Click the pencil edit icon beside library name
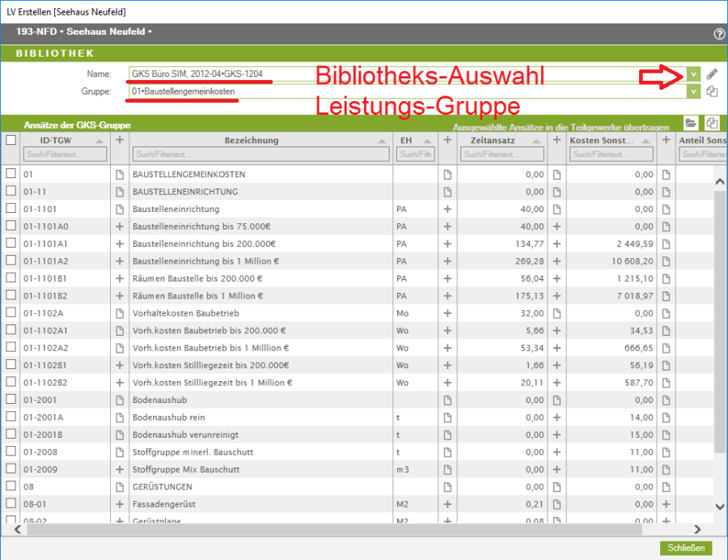The width and height of the screenshot is (728, 560). point(712,74)
